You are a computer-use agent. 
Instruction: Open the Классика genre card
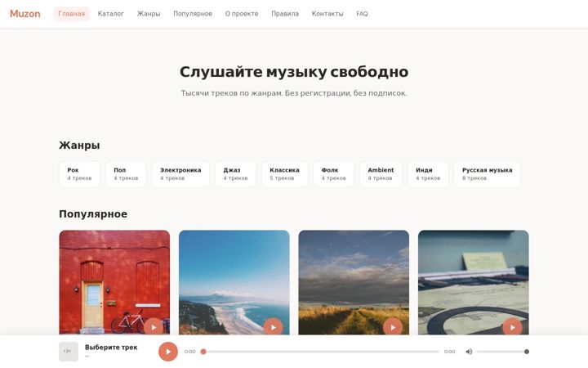[285, 174]
